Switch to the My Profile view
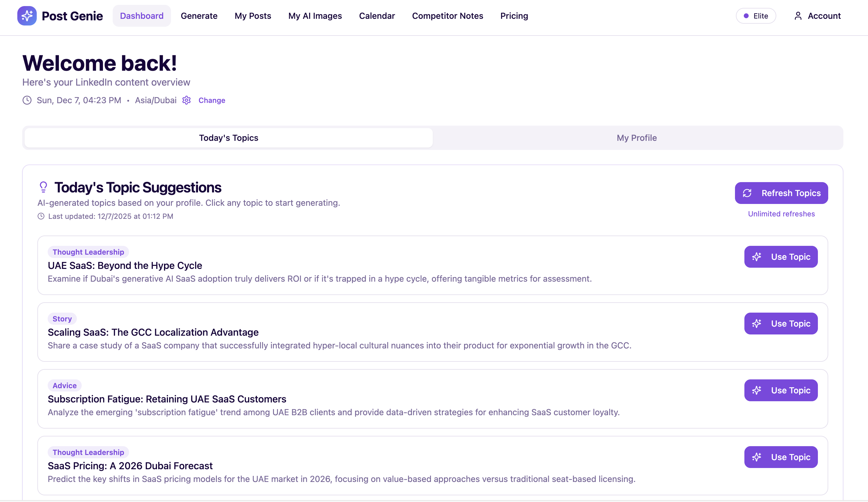The width and height of the screenshot is (868, 502). (x=636, y=138)
